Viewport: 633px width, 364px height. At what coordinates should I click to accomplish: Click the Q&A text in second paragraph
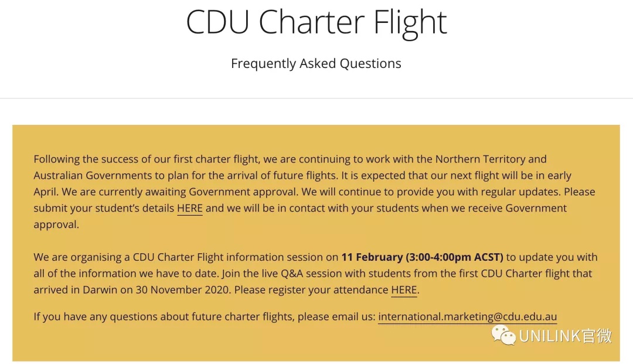pyautogui.click(x=291, y=274)
